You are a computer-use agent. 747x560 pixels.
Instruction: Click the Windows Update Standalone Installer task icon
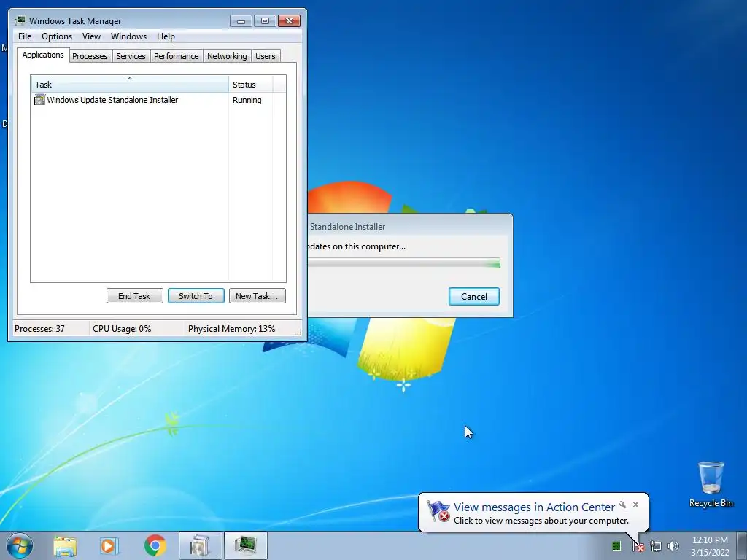[39, 99]
